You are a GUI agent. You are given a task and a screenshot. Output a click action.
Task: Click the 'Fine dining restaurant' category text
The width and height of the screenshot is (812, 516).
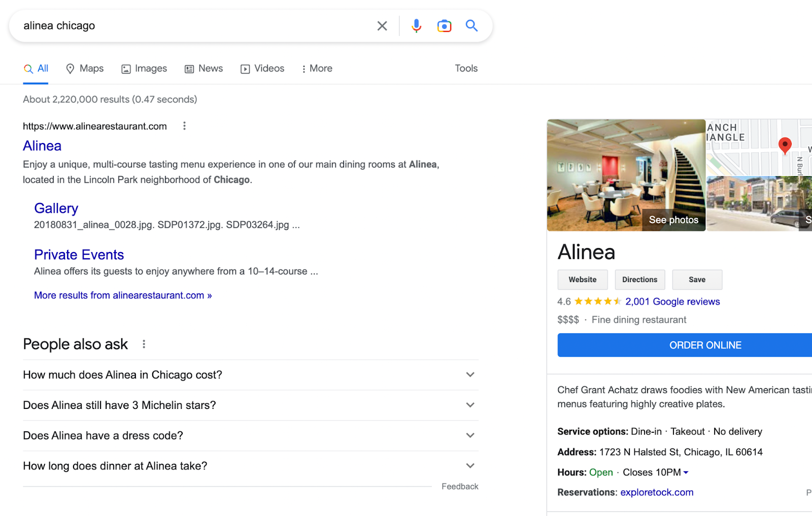(639, 320)
